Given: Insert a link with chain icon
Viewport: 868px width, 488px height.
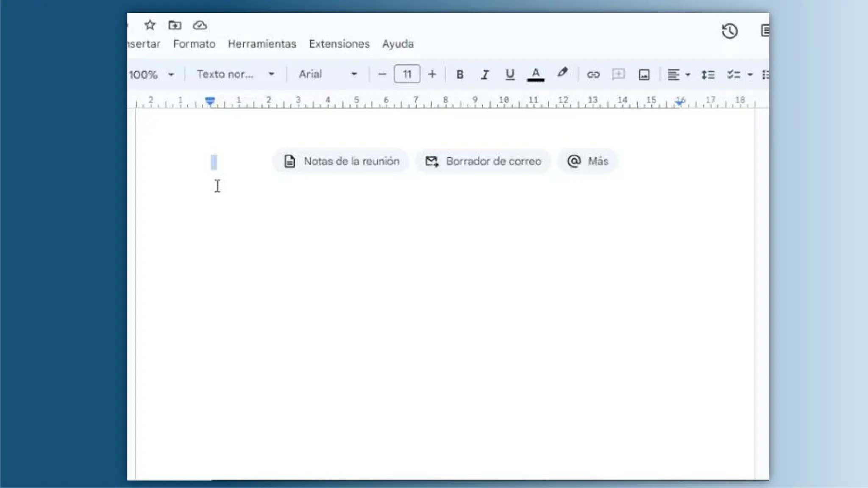Looking at the screenshot, I should tap(593, 75).
